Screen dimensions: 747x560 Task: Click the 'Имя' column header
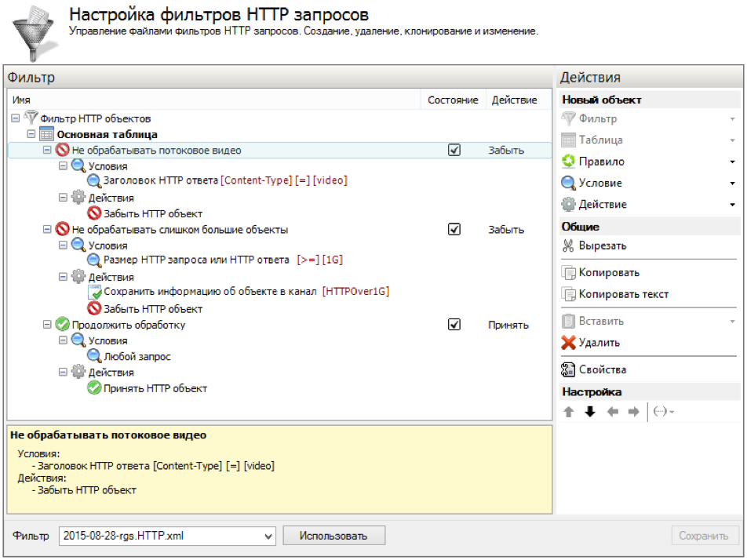(22, 100)
